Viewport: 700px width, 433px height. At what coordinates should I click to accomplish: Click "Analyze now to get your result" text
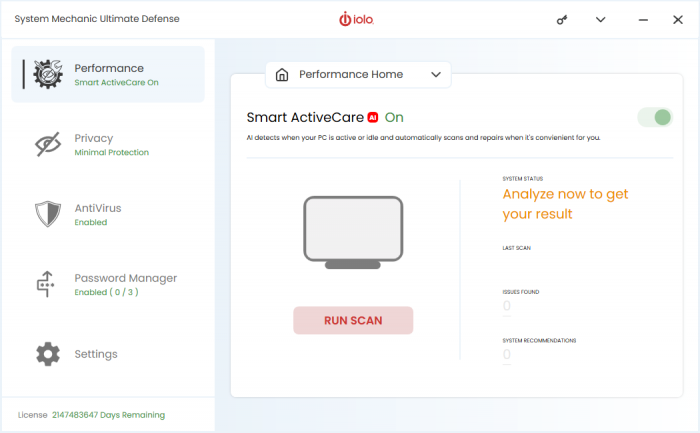pos(565,204)
